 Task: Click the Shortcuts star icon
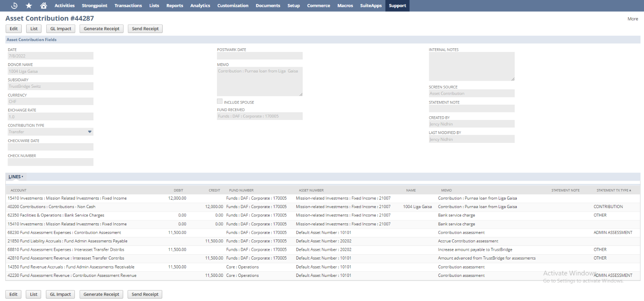point(29,6)
